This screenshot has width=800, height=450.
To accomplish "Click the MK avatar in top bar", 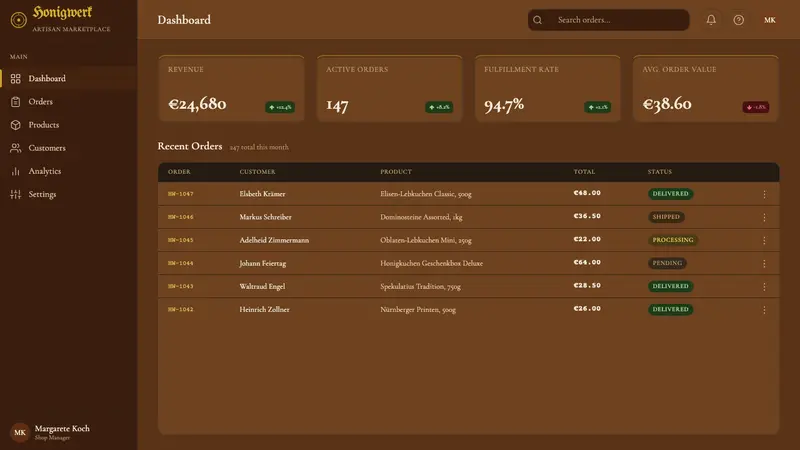I will pyautogui.click(x=770, y=20).
